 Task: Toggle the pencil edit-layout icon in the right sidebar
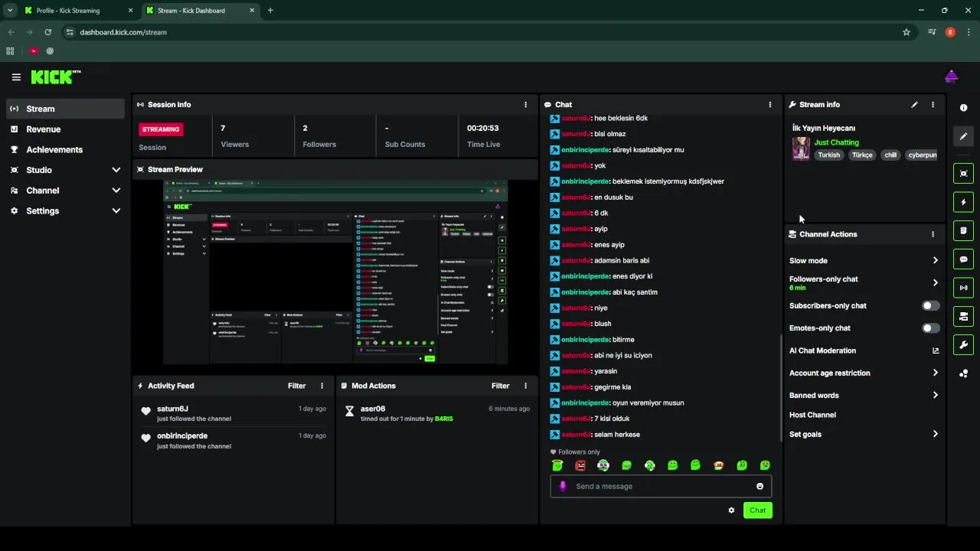[x=963, y=136]
